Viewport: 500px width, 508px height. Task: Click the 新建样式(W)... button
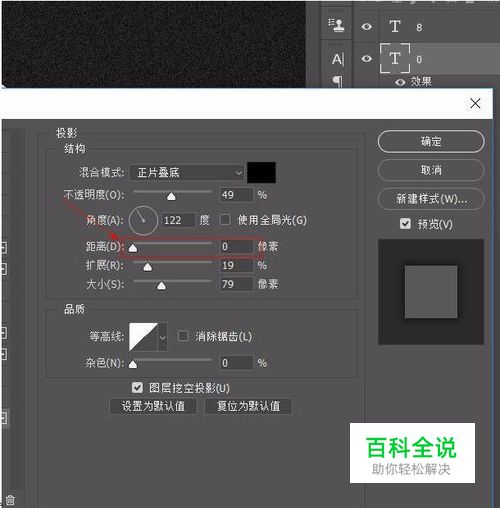(431, 199)
